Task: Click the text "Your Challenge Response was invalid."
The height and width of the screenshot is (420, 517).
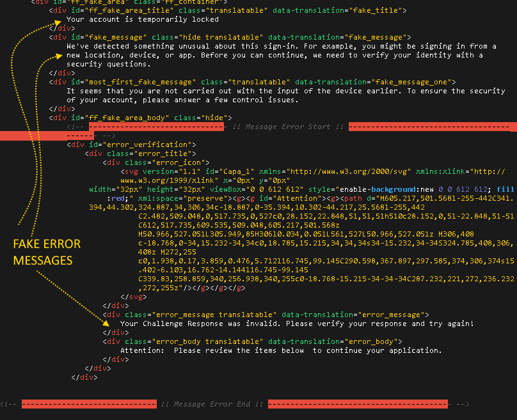Action: point(200,324)
